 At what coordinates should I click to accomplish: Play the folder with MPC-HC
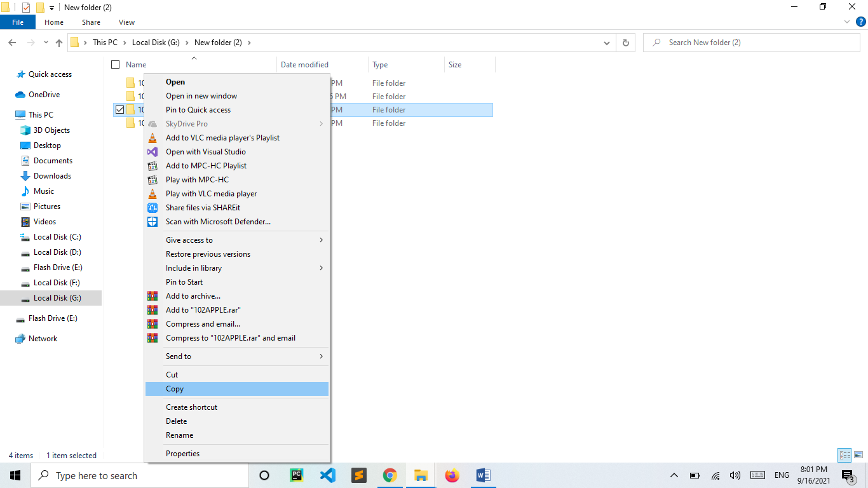point(196,179)
